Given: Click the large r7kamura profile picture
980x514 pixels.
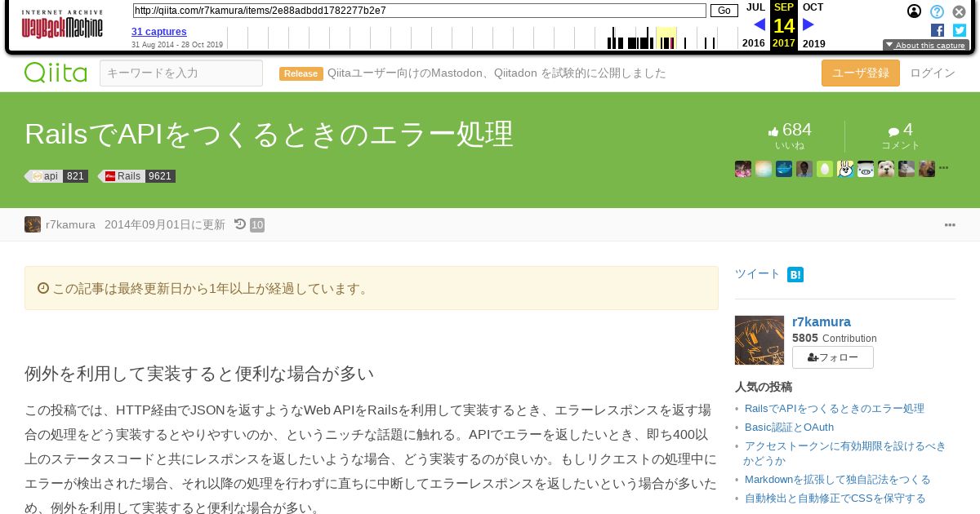Looking at the screenshot, I should click(759, 340).
